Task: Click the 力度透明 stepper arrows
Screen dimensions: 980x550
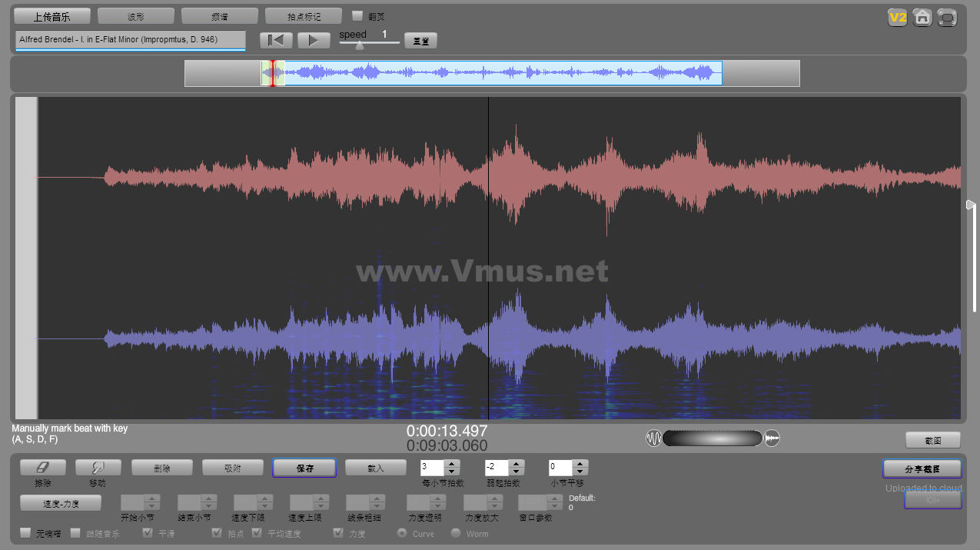Action: [x=438, y=502]
